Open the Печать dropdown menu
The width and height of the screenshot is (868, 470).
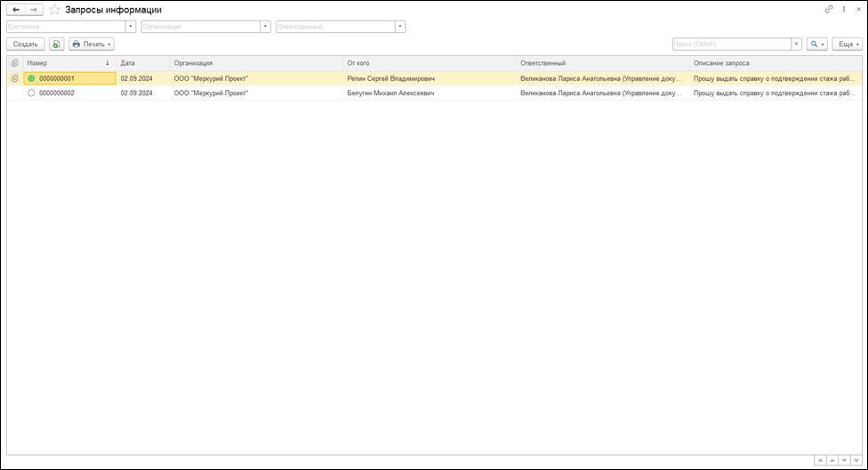92,44
